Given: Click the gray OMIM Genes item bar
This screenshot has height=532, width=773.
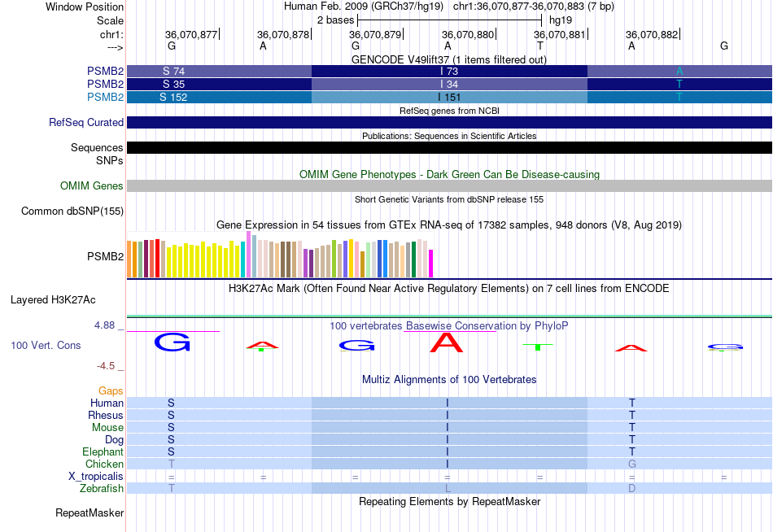Looking at the screenshot, I should click(x=449, y=186).
